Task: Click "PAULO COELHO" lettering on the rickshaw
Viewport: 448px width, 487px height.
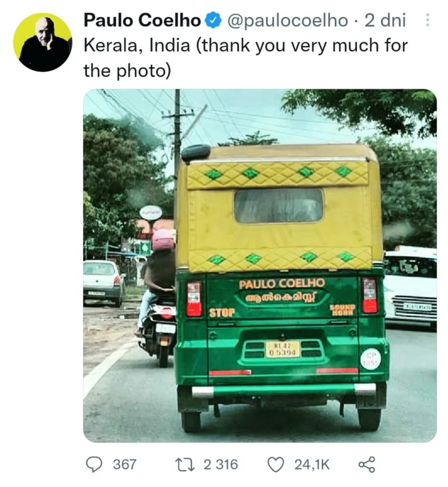Action: [x=282, y=284]
